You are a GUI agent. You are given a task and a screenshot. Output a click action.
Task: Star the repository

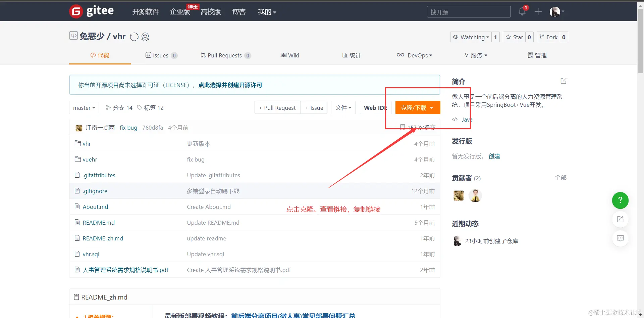514,37
